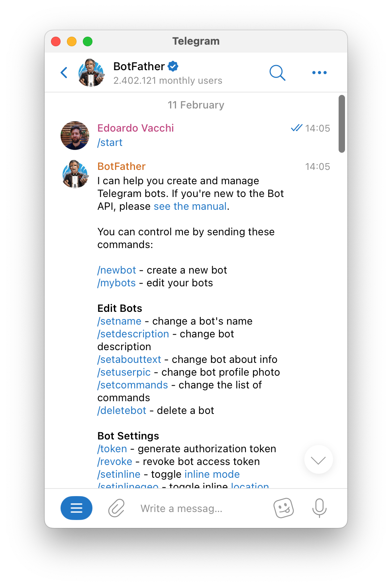Screen dimensions: 392x587
Task: Click BotFather's verified badge
Action: pos(173,66)
